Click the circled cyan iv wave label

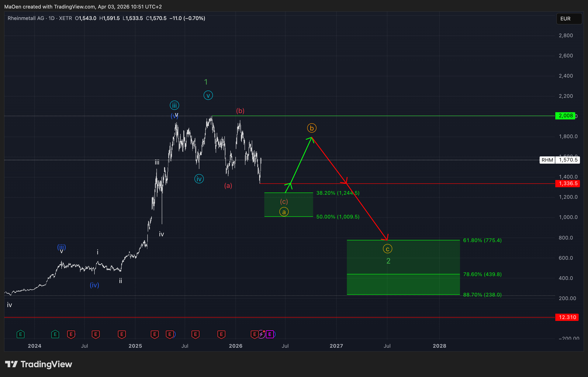(199, 179)
